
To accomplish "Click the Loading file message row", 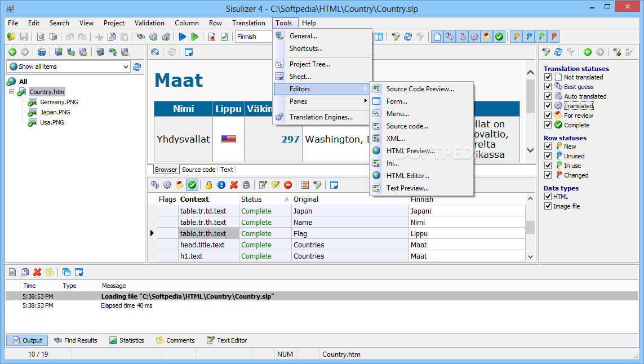I will click(322, 296).
